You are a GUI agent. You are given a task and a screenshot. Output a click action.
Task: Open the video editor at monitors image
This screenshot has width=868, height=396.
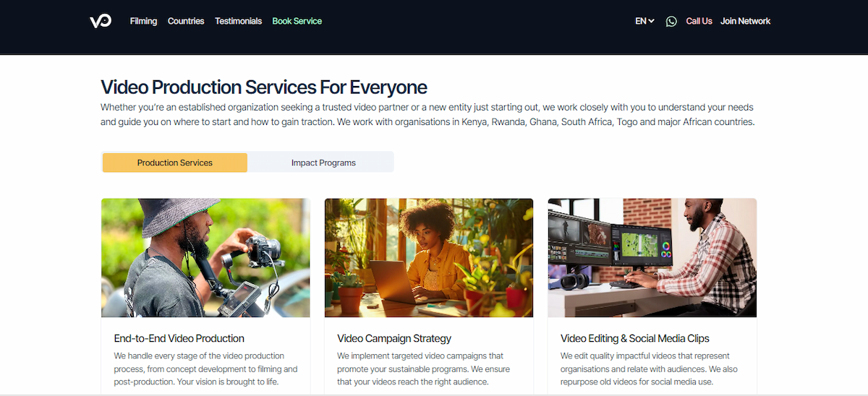pos(652,258)
